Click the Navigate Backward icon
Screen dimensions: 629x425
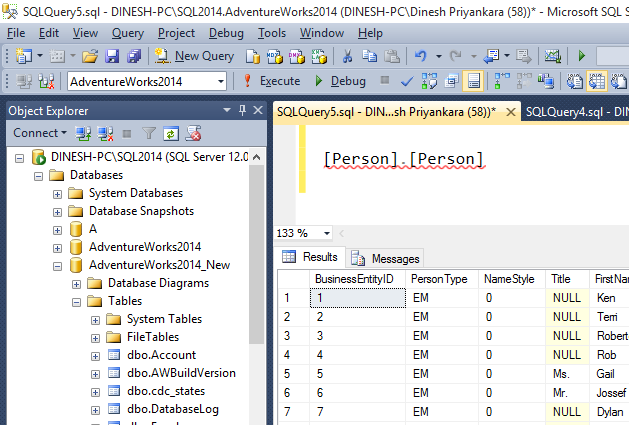(x=492, y=56)
